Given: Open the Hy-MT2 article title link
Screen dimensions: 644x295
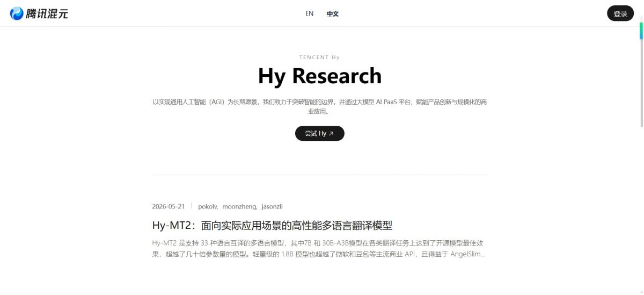Looking at the screenshot, I should (x=273, y=225).
